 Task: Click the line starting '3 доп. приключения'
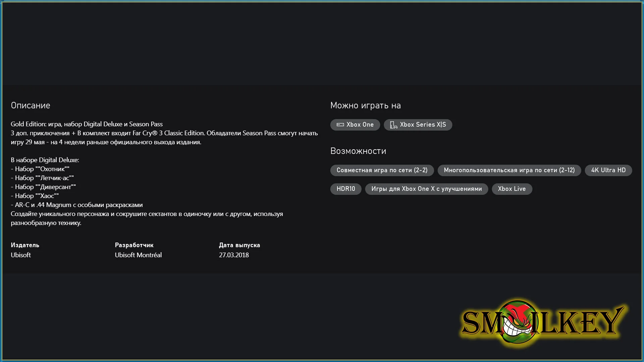point(164,133)
